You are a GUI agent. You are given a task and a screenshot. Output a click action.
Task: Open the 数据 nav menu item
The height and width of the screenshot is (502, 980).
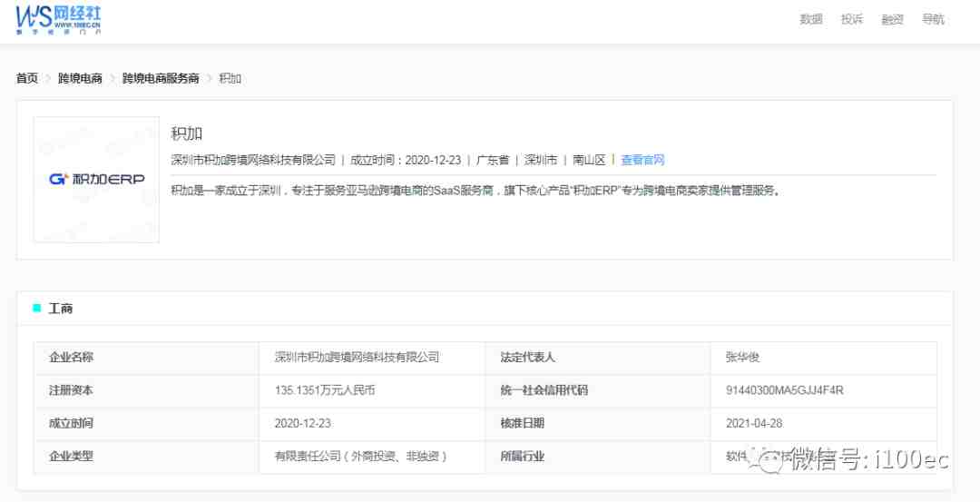pyautogui.click(x=810, y=19)
